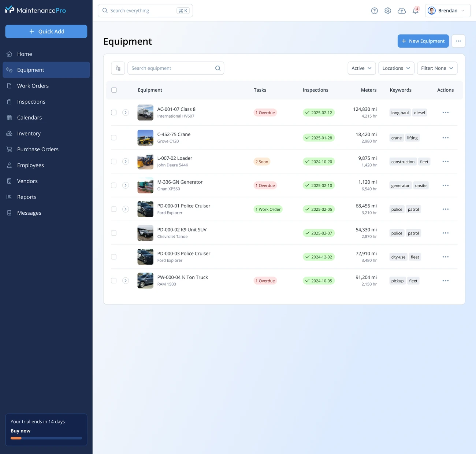The width and height of the screenshot is (476, 454).
Task: Expand the AC-001-07 Class 8 row
Action: 126,112
